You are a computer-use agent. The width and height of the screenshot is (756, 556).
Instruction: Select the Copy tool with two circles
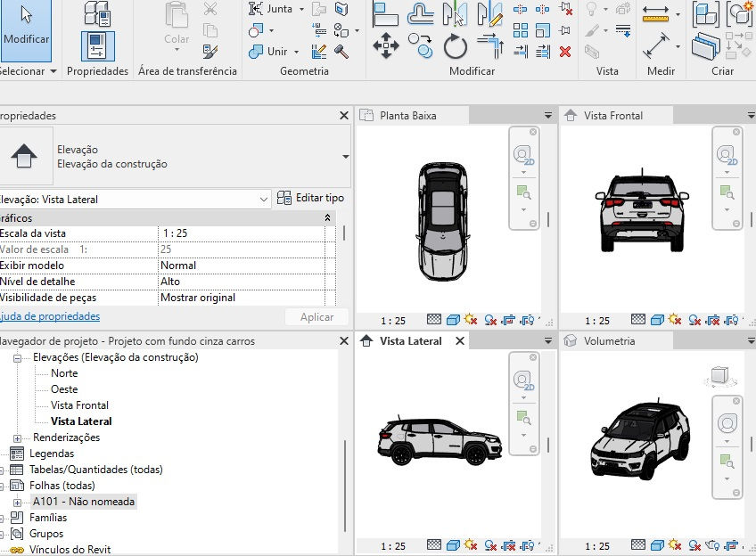click(x=420, y=45)
